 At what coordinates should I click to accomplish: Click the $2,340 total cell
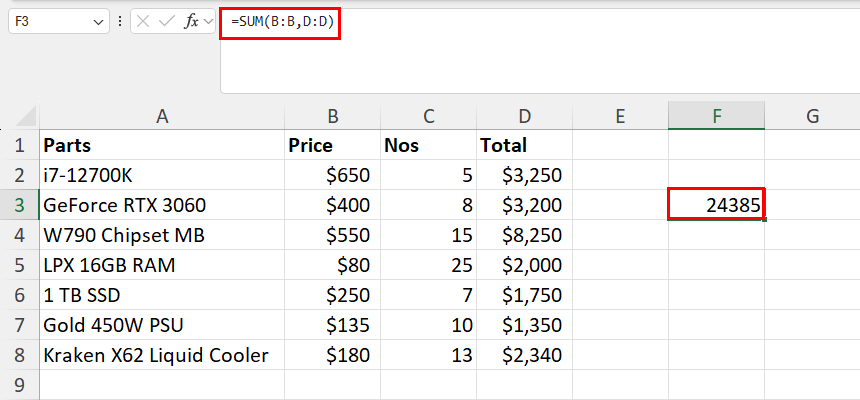pos(524,354)
